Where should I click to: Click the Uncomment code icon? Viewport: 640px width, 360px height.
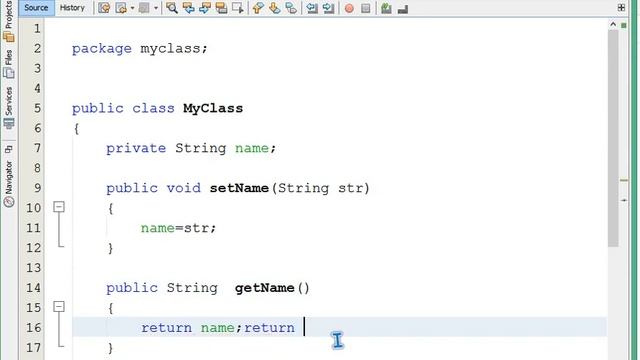click(403, 8)
